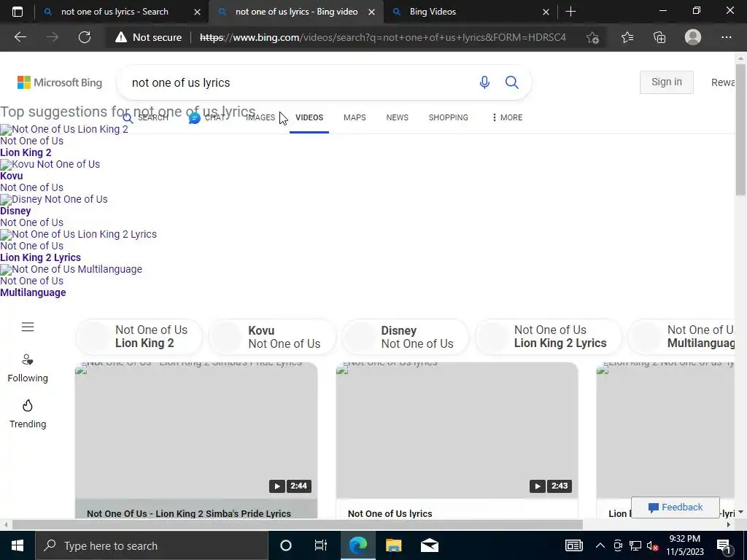Open Multilanguage suggestion link
747x560 pixels.
(33, 292)
